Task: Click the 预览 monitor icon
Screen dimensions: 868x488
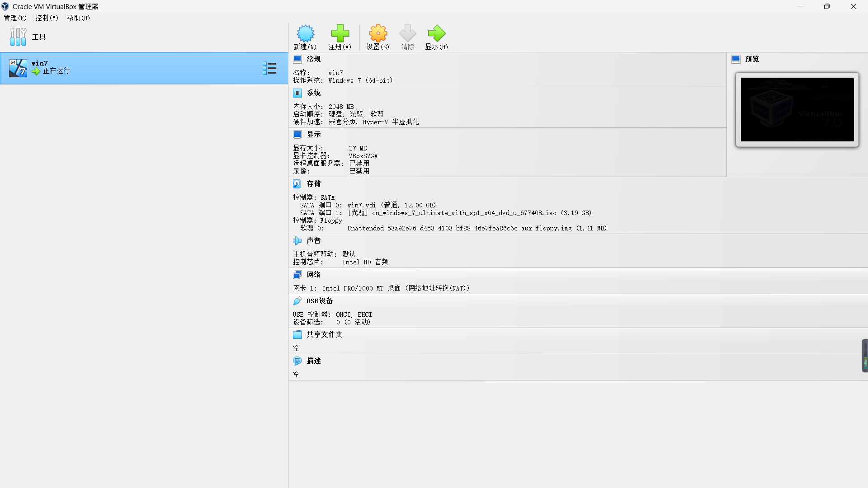Action: [736, 59]
